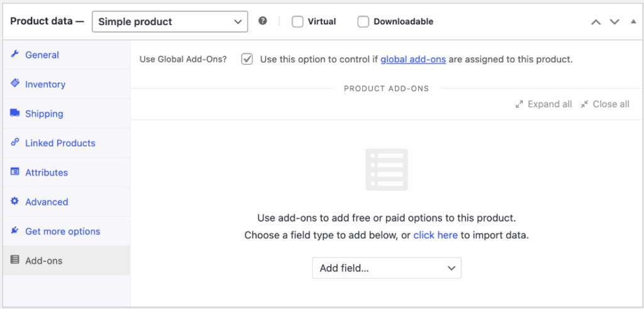The height and width of the screenshot is (309, 644).
Task: Open the Get more options tab
Action: 67,232
